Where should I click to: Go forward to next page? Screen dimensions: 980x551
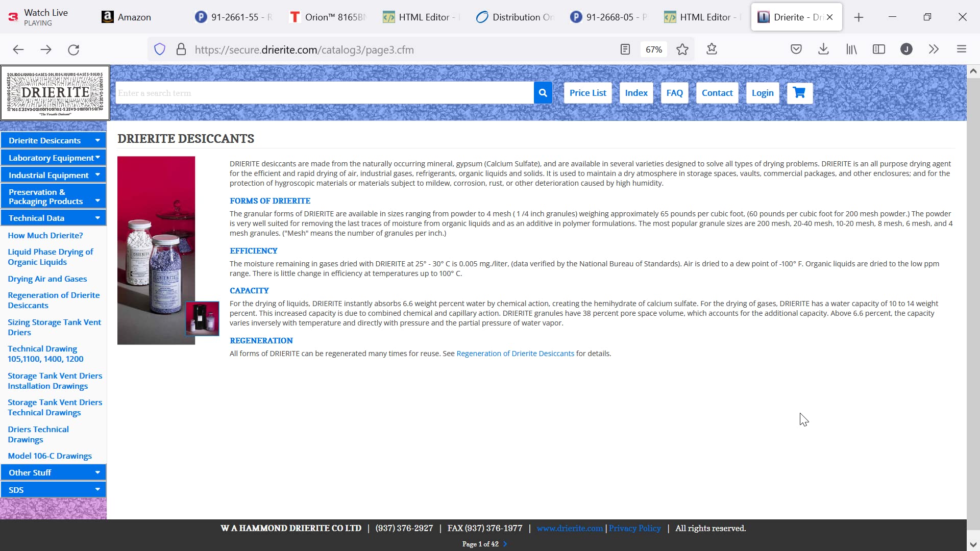(x=46, y=49)
